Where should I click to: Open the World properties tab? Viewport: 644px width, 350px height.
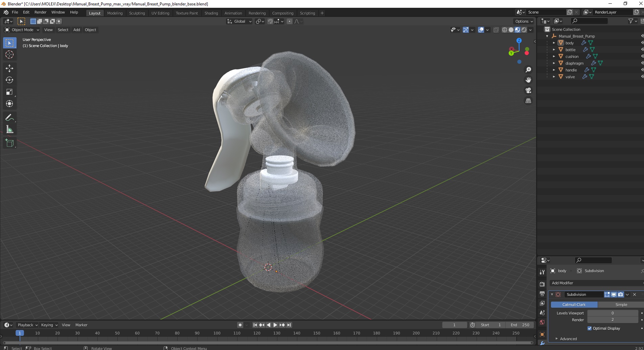(x=542, y=322)
